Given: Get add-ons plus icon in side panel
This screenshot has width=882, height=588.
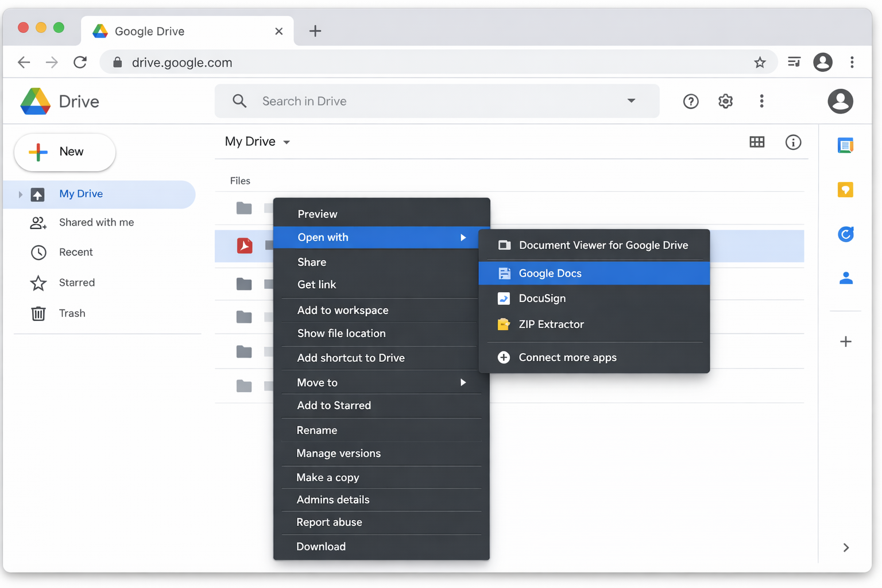Looking at the screenshot, I should click(845, 342).
